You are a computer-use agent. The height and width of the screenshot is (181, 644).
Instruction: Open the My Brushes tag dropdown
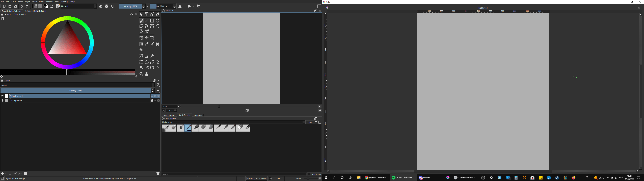304,122
